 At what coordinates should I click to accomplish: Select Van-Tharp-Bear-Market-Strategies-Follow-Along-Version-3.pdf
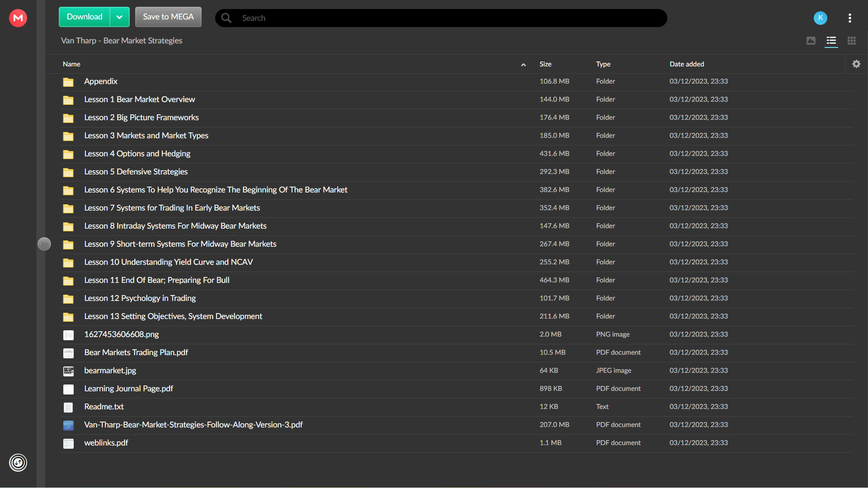click(193, 425)
